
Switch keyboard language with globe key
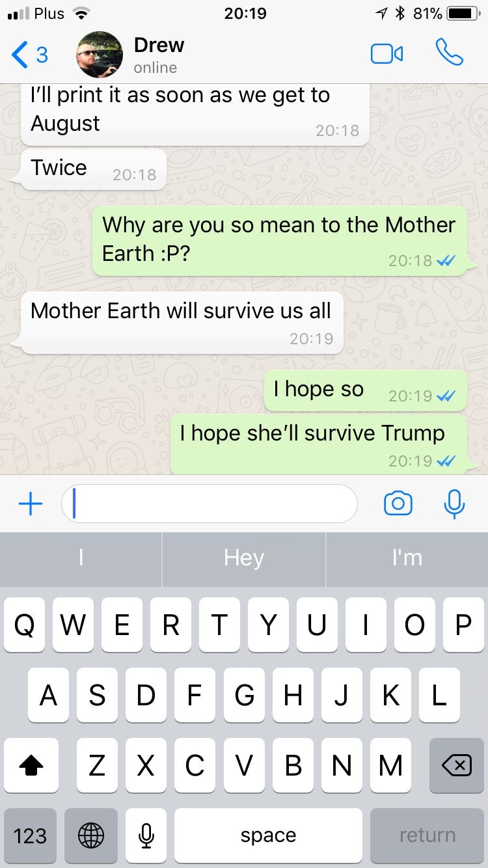coord(91,835)
